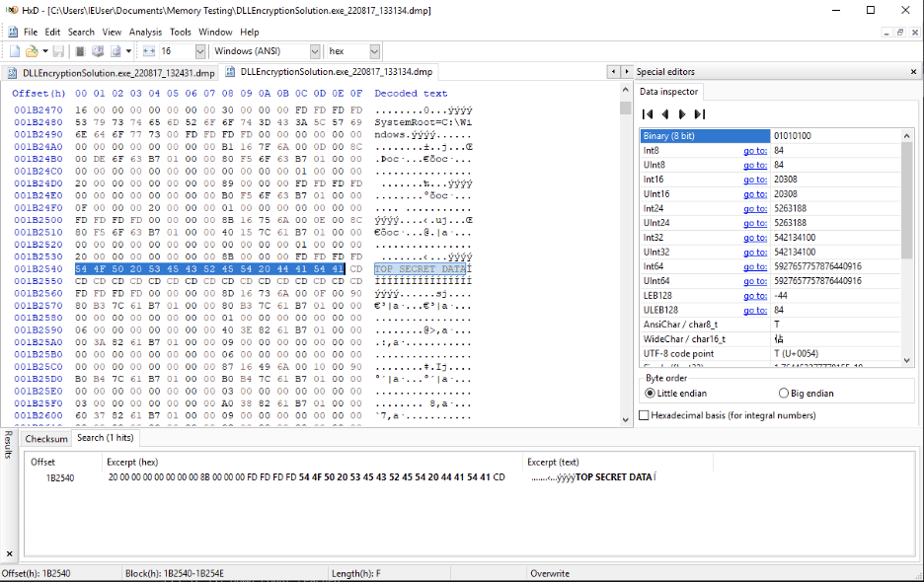924x582 pixels.
Task: Go to the next byte in Data inspector
Action: pyautogui.click(x=682, y=114)
